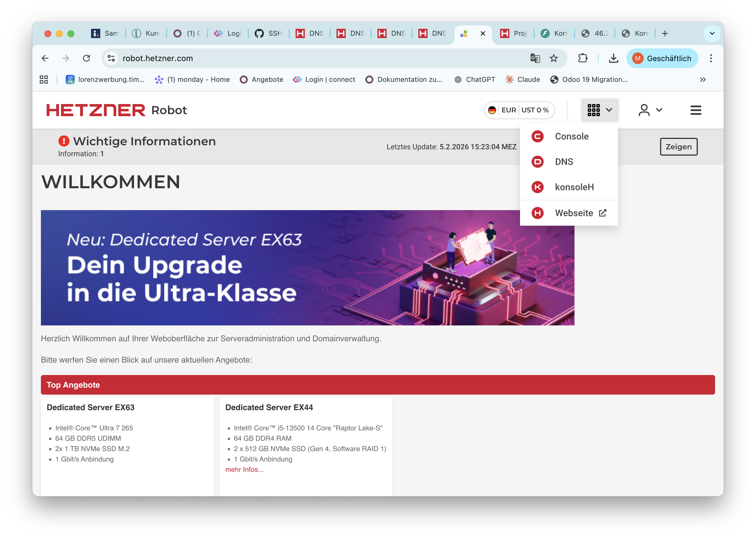Viewport: 756px width, 539px height.
Task: Reload the current page
Action: pos(87,59)
